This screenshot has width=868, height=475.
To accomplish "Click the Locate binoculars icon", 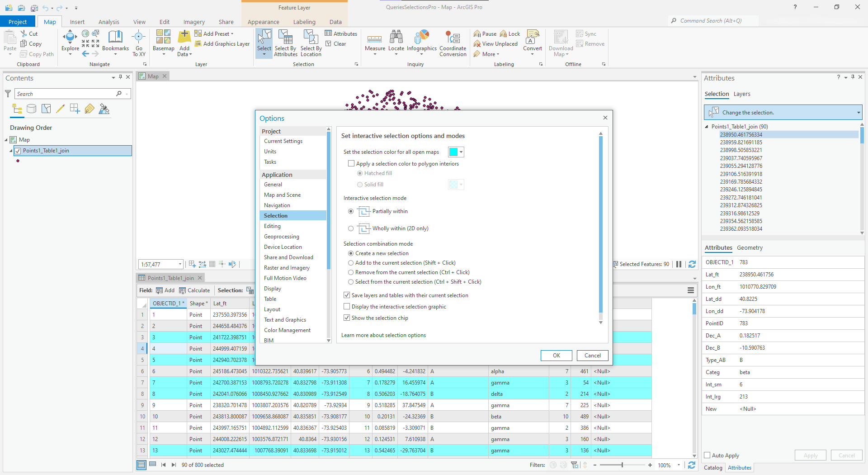I will 396,37.
